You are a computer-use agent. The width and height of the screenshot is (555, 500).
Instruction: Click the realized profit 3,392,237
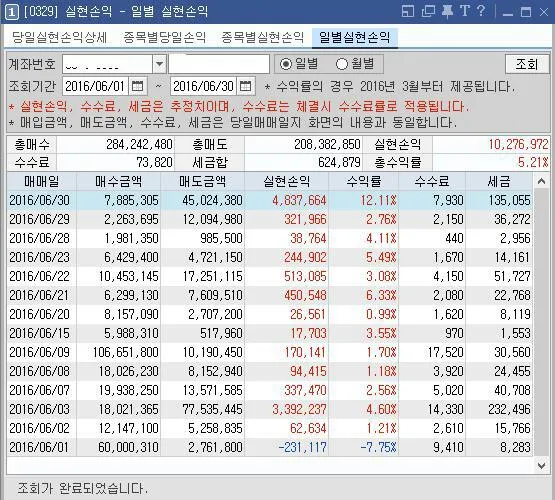299,409
